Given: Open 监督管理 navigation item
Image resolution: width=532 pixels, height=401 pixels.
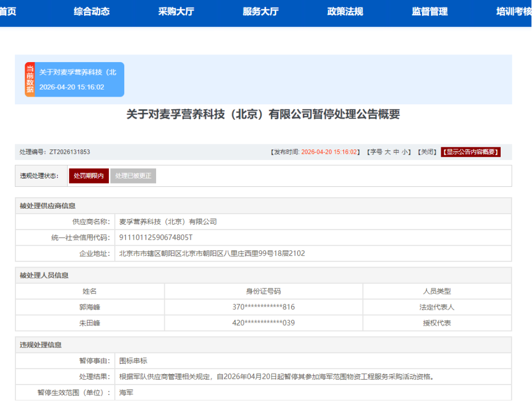Looking at the screenshot, I should (430, 12).
